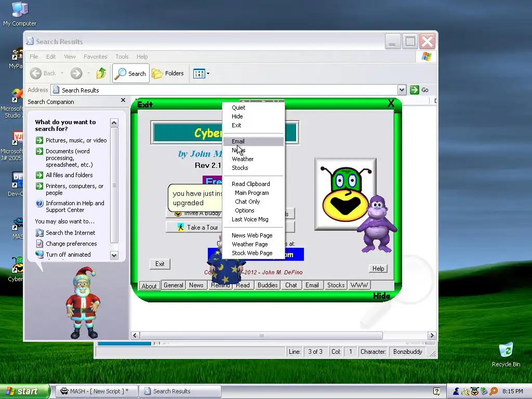The image size is (532, 399).
Task: Close CyberBuddy window with X
Action: 391,103
